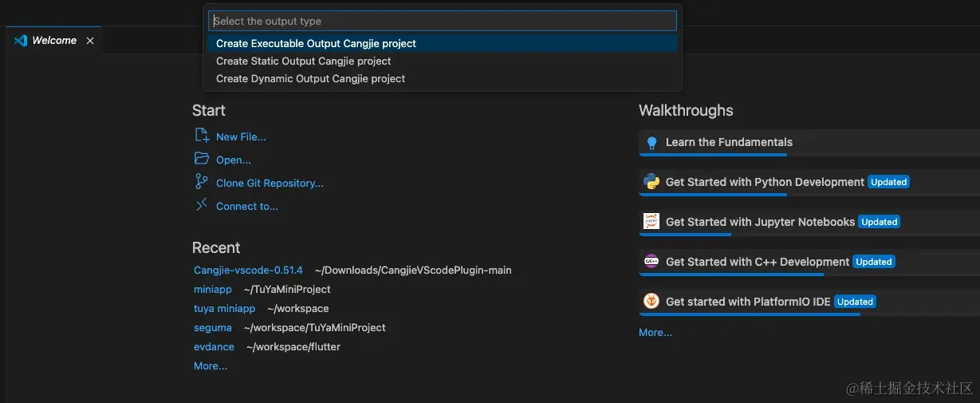Close the Welcome tab
The height and width of the screenshot is (403, 980).
(90, 41)
